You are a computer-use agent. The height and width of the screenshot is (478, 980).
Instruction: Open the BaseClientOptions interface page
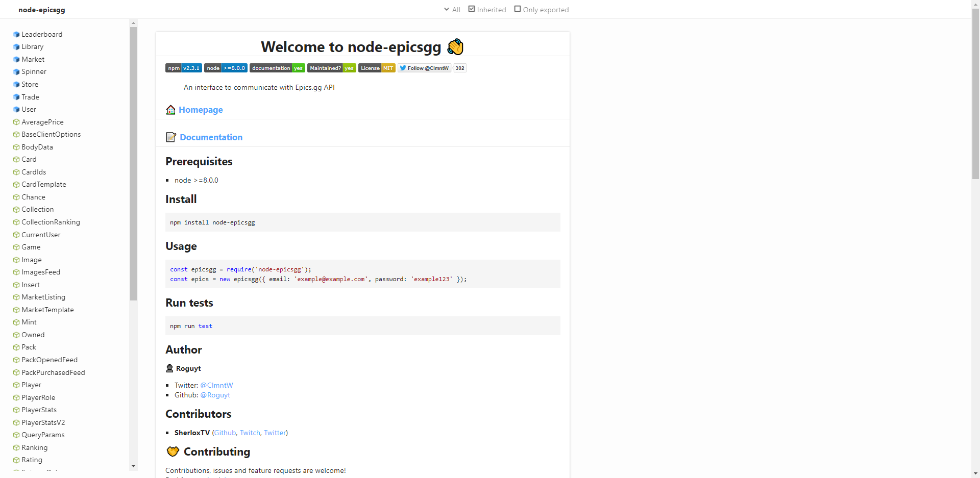51,134
